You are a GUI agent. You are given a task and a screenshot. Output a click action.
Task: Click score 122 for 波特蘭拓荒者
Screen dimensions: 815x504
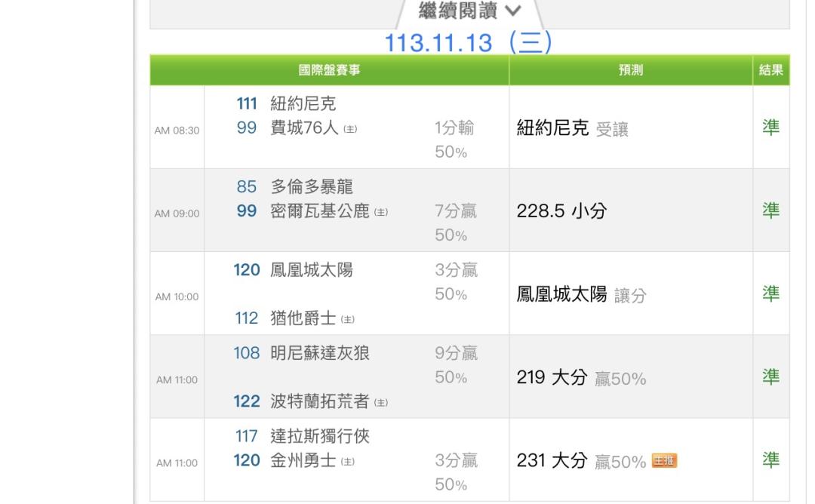[x=246, y=401]
